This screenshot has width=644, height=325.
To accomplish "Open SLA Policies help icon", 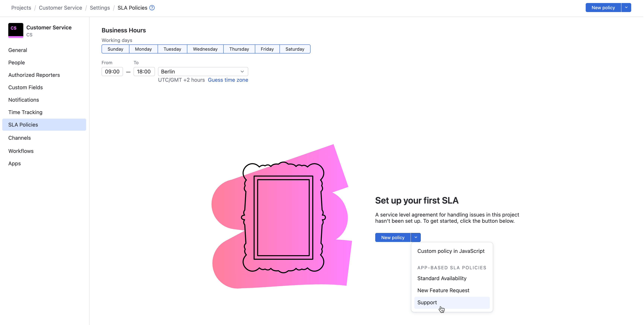I will tap(152, 8).
